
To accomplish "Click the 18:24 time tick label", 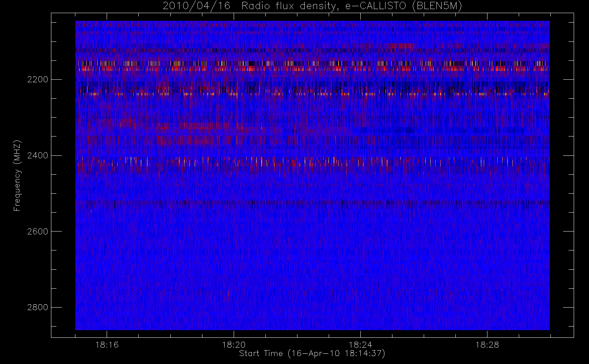I will click(360, 345).
